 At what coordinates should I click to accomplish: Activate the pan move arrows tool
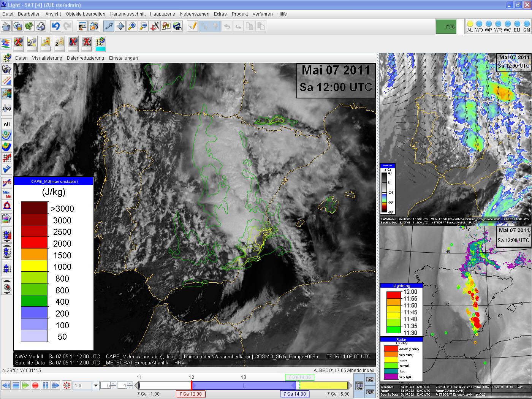pos(120,26)
